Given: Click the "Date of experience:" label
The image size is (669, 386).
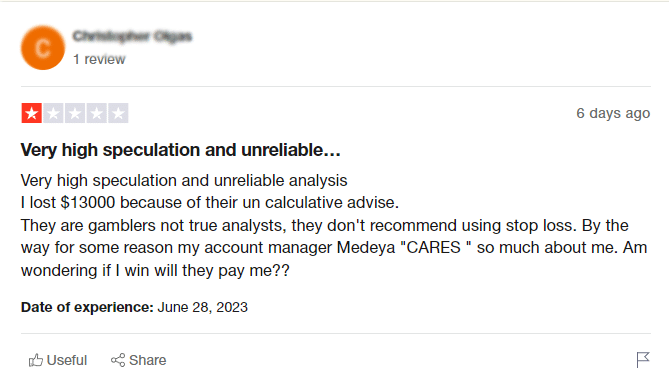Looking at the screenshot, I should pos(87,307).
